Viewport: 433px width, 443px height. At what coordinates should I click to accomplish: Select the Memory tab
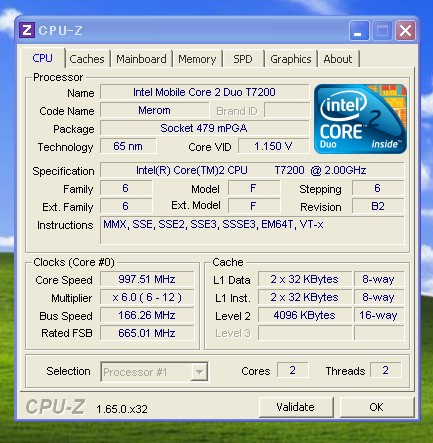197,59
